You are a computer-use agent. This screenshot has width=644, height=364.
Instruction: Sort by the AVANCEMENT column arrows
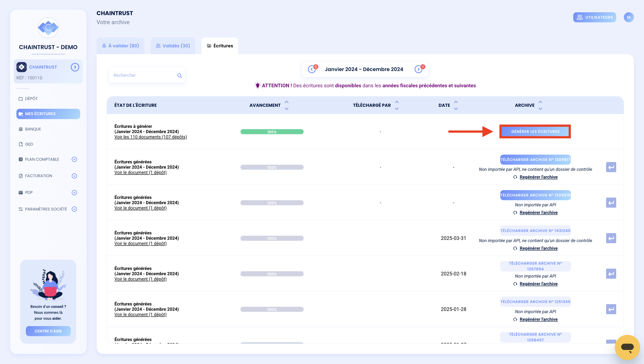(x=287, y=105)
